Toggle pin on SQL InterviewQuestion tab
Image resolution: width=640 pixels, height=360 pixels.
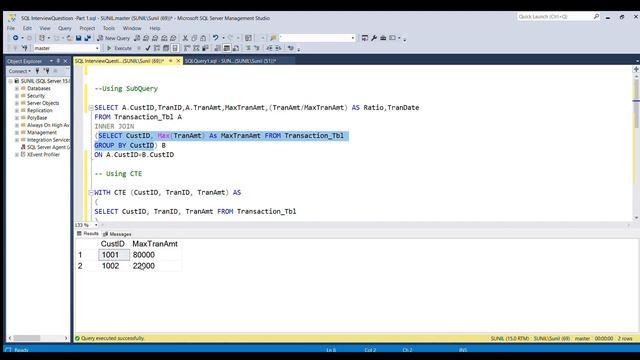pos(171,61)
